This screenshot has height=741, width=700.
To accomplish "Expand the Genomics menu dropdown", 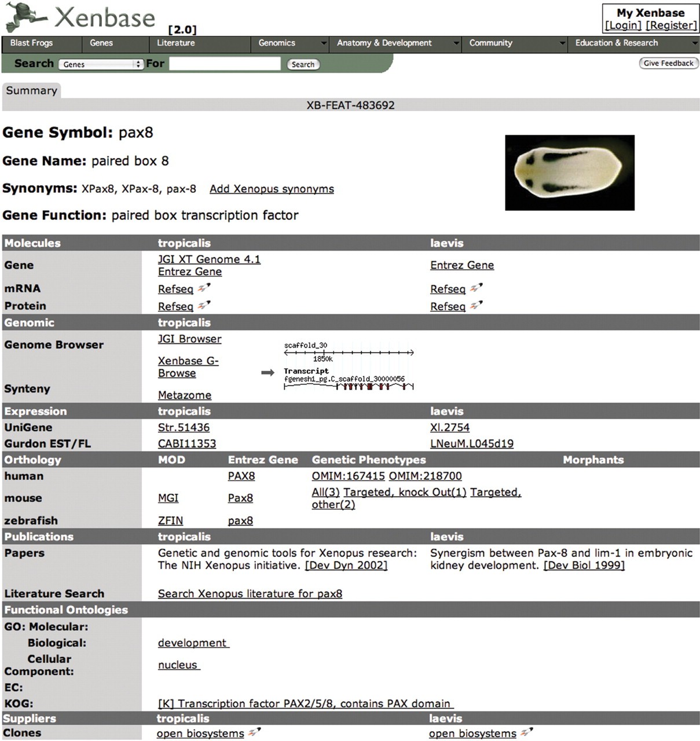I will tap(289, 43).
